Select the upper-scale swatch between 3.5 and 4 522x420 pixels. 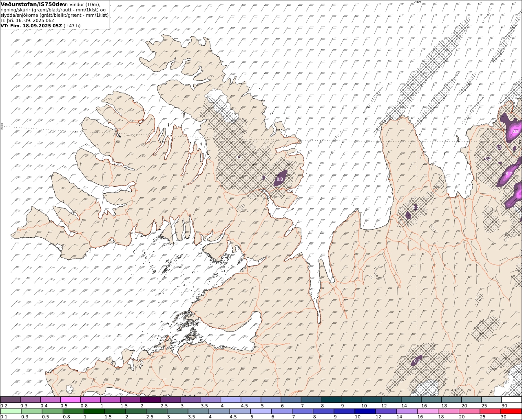click(211, 400)
